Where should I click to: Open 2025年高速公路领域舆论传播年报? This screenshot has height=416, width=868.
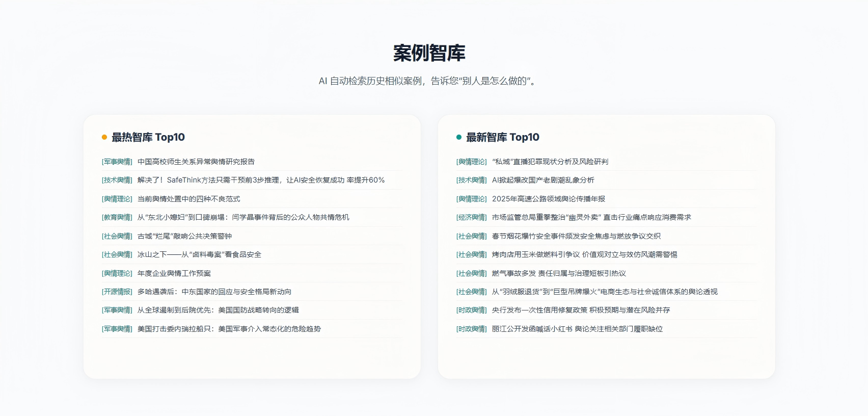tap(549, 199)
